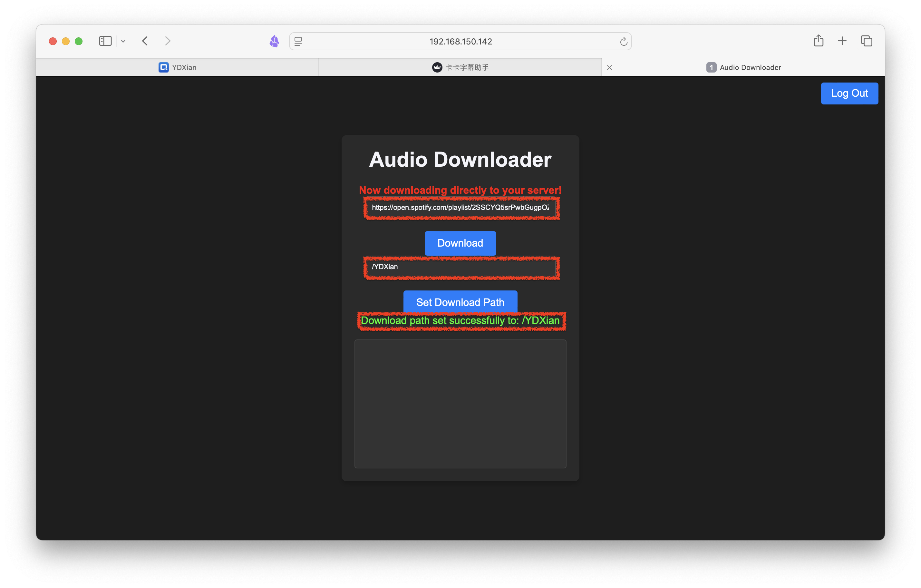Open the Share icon in toolbar
This screenshot has width=921, height=588.
point(819,41)
